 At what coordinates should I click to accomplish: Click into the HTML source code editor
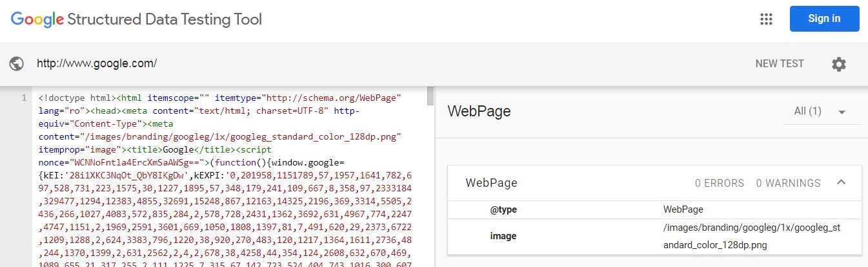pos(229,176)
